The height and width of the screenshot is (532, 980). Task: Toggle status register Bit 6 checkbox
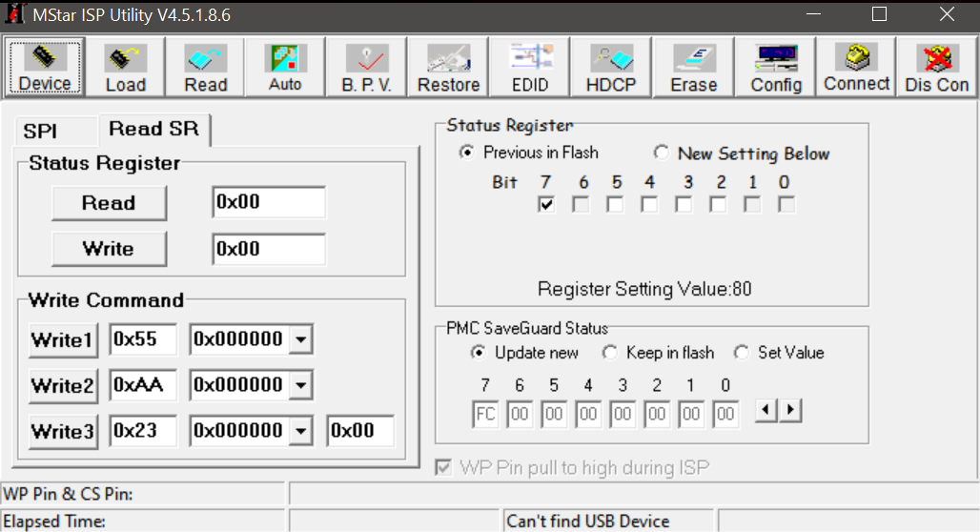(x=581, y=204)
